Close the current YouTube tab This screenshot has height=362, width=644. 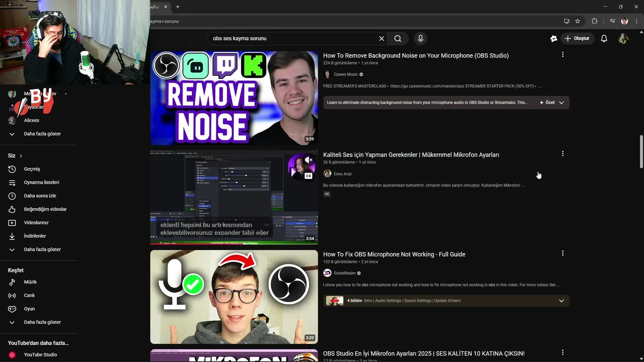[166, 7]
